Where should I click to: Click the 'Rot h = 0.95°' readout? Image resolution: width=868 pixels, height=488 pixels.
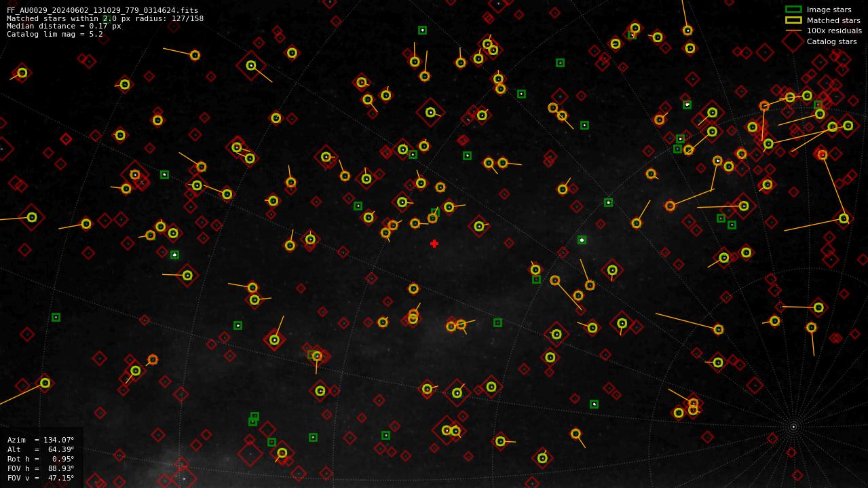click(41, 459)
